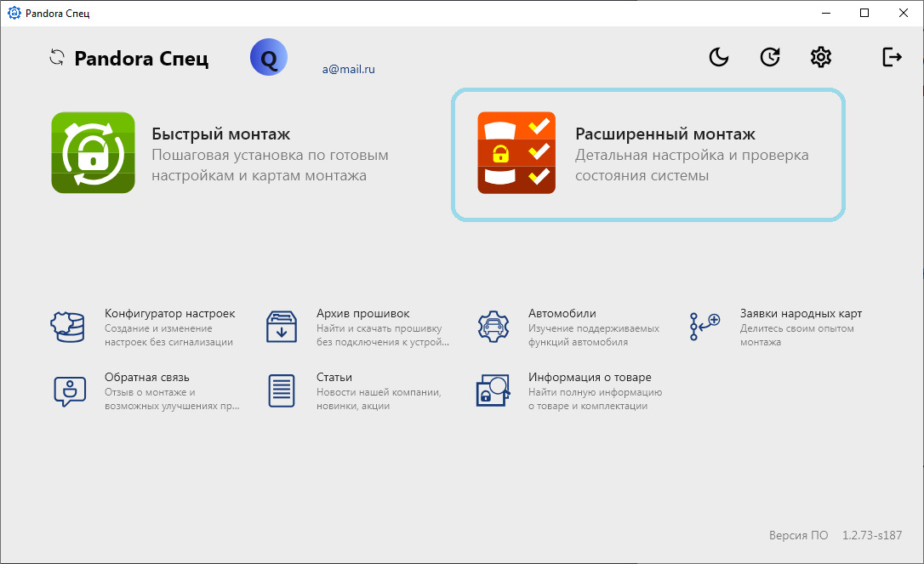Click version number 1.2.73-s187
924x564 pixels.
(872, 535)
